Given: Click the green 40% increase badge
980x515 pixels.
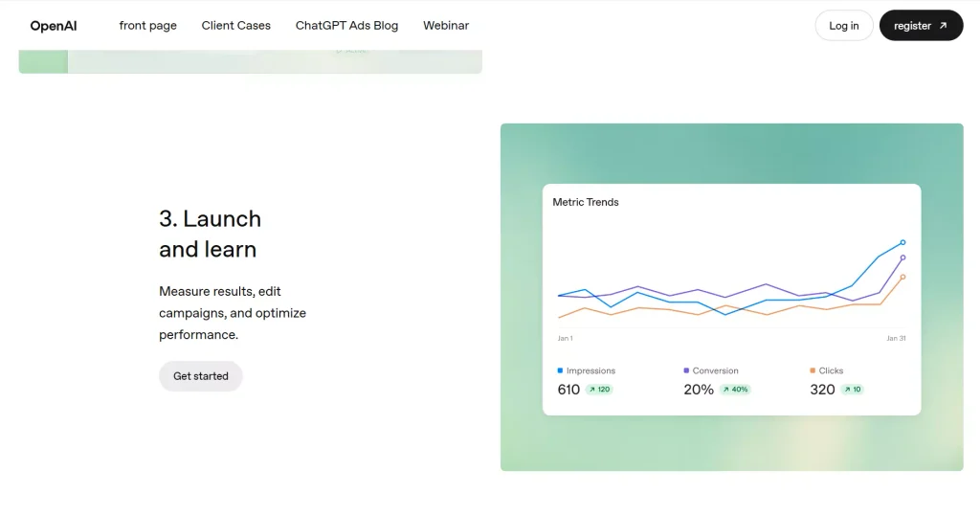Looking at the screenshot, I should (735, 390).
